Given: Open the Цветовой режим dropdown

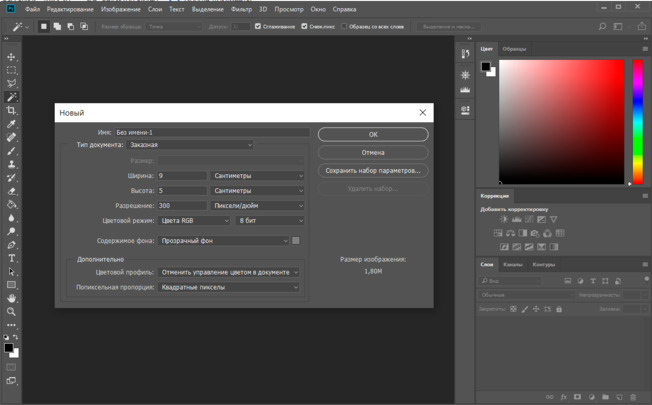Looking at the screenshot, I should [193, 220].
